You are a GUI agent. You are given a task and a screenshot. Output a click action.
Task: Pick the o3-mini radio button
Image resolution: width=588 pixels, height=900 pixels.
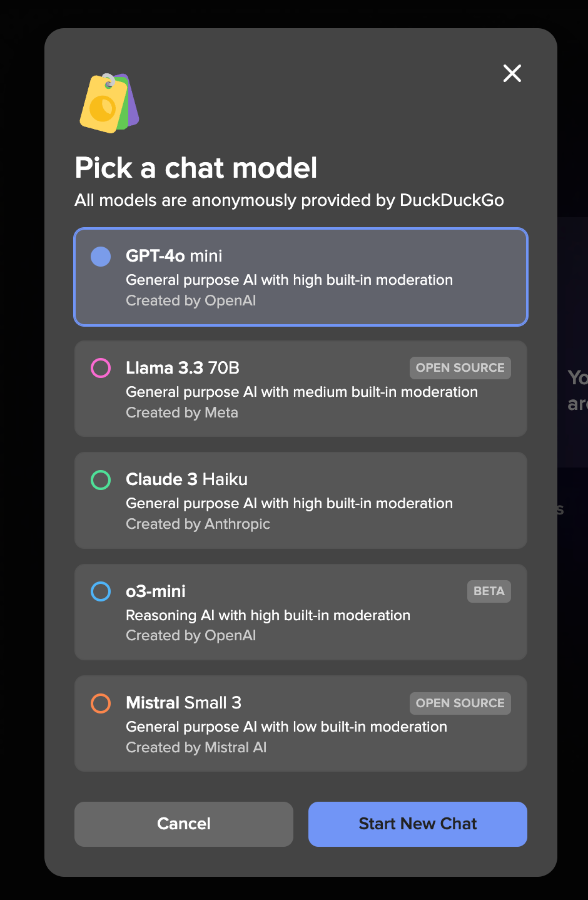pos(101,591)
